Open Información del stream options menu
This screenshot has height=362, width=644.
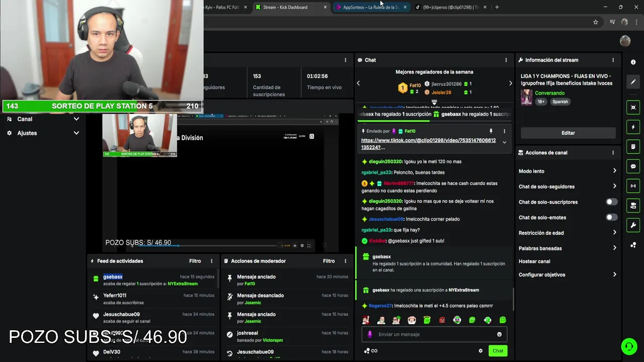(613, 60)
